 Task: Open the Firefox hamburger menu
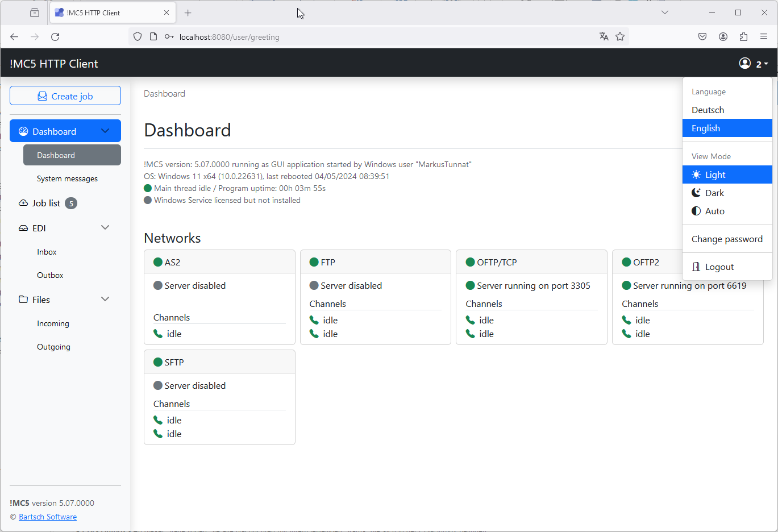pyautogui.click(x=764, y=36)
